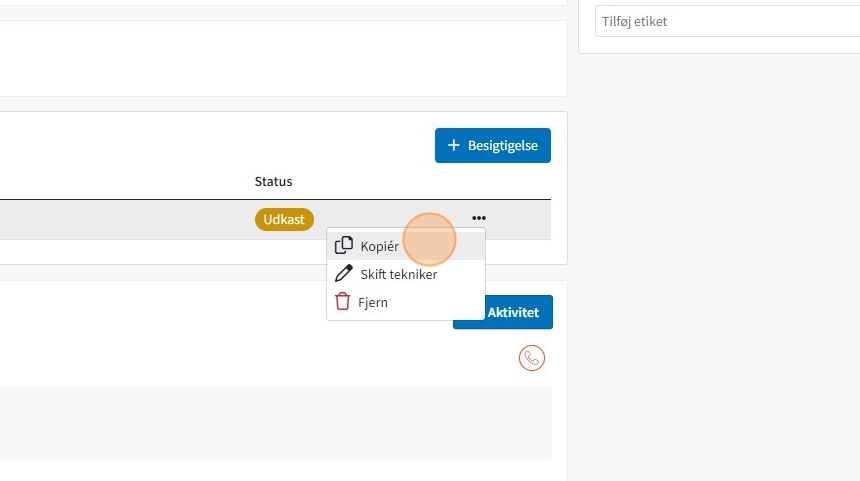Choose Skift tekniker in the menu
The width and height of the screenshot is (860, 481).
(406, 274)
